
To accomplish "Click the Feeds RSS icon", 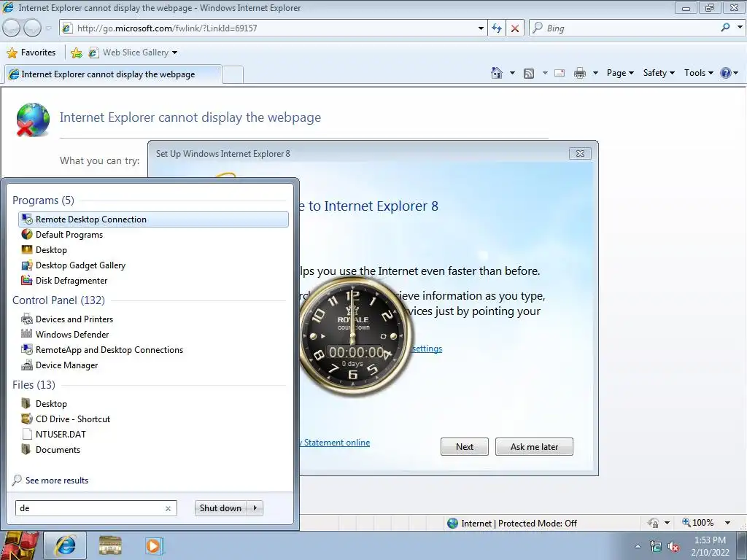I will point(529,73).
